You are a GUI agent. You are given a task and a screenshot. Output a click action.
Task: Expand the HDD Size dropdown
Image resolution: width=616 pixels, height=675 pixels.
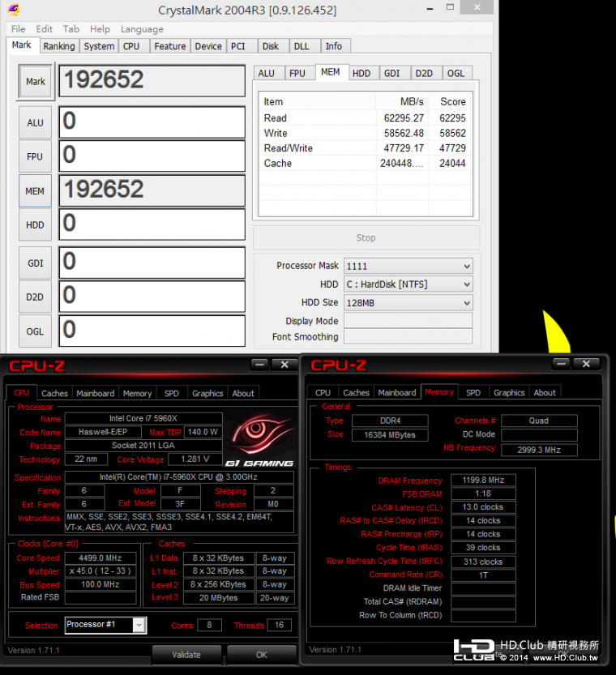click(467, 303)
